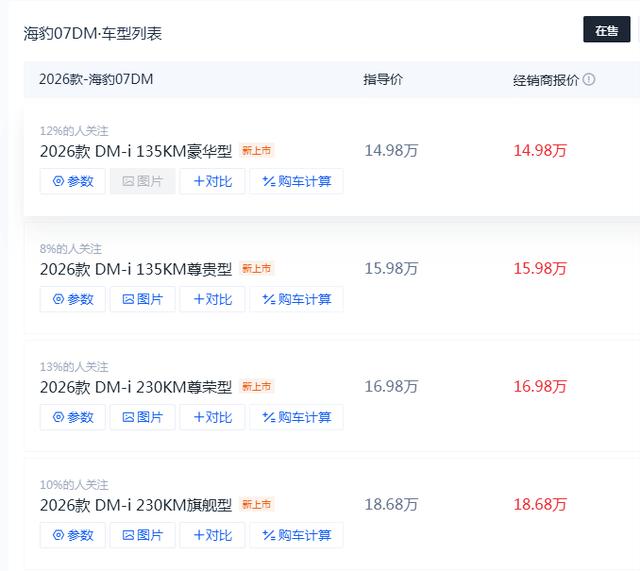Click the 14.98万 dealer price

pos(540,151)
